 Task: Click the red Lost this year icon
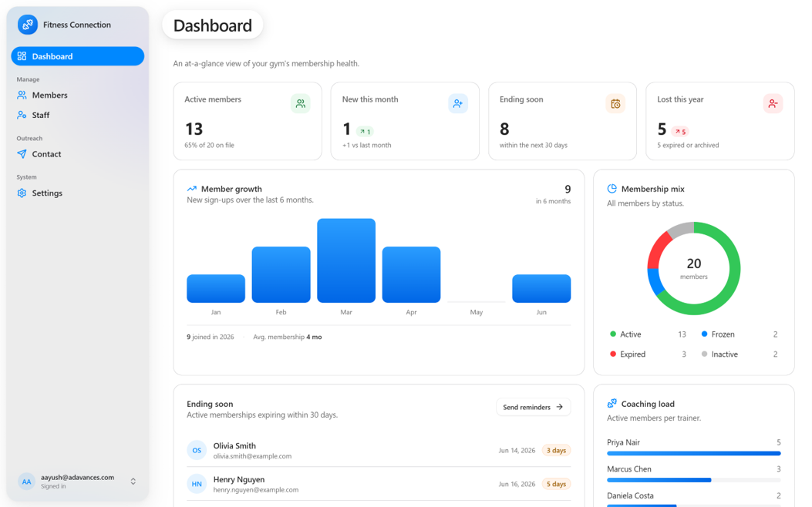773,103
